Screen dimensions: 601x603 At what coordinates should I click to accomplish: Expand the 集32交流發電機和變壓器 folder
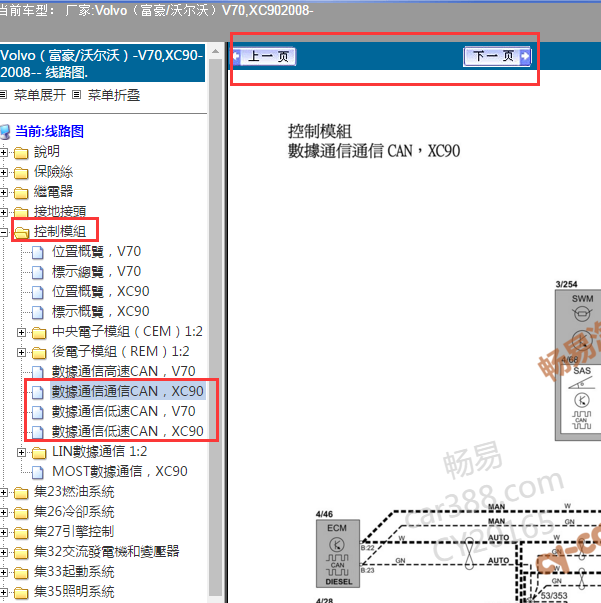(4, 552)
